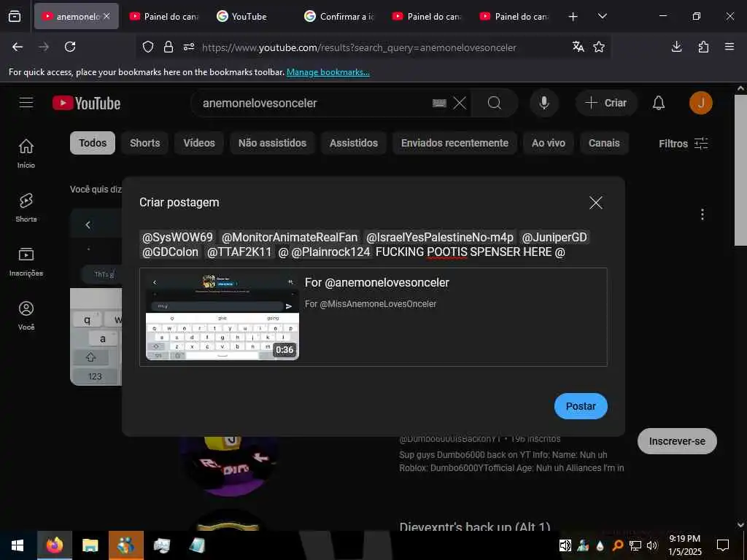Open Inscrições in the sidebar
The height and width of the screenshot is (560, 747).
26,262
